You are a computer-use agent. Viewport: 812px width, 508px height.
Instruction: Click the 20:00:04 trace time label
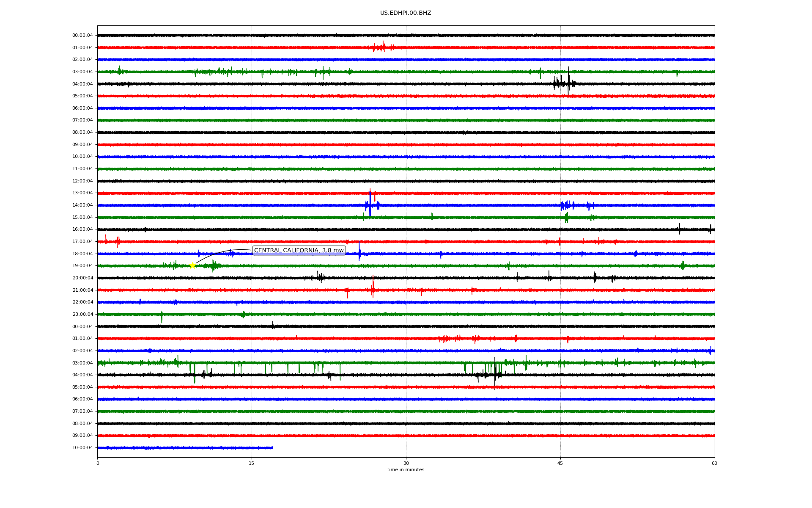point(82,278)
